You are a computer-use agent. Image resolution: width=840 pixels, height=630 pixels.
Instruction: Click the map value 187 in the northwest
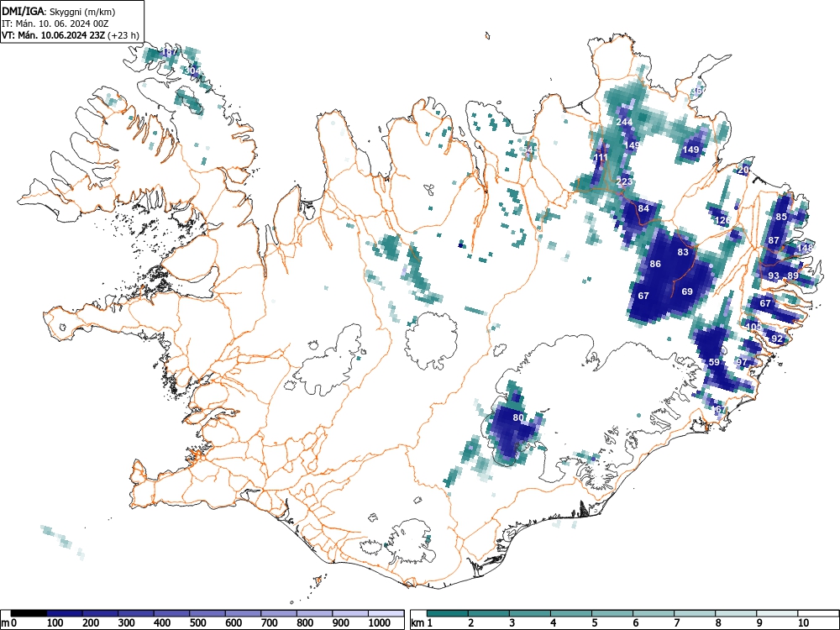click(x=168, y=52)
